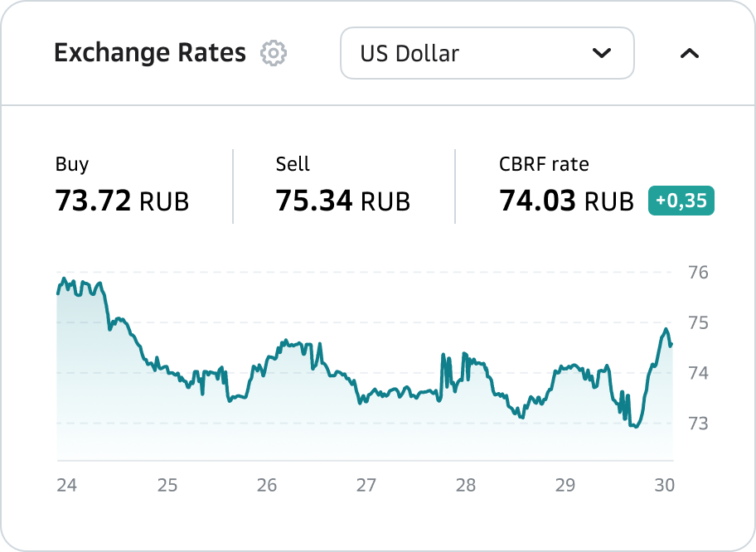The image size is (756, 552).
Task: Select date 26 on chart axis
Action: (x=267, y=486)
